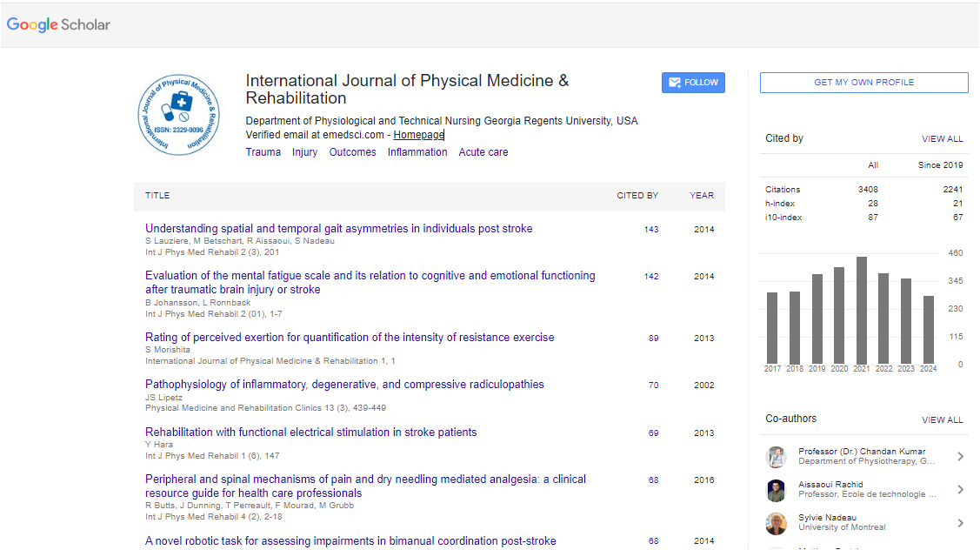This screenshot has width=980, height=550.
Task: Click the Google Scholar logo
Action: (59, 24)
